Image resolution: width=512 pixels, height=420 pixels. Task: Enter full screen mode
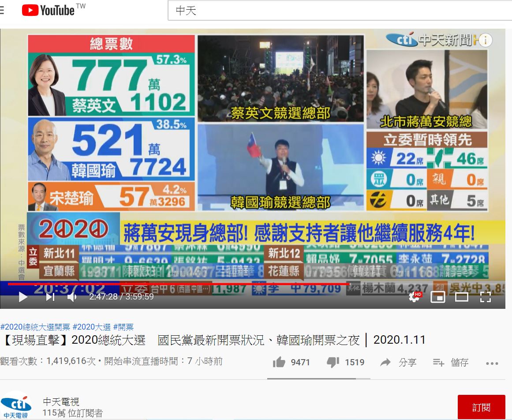click(x=486, y=297)
